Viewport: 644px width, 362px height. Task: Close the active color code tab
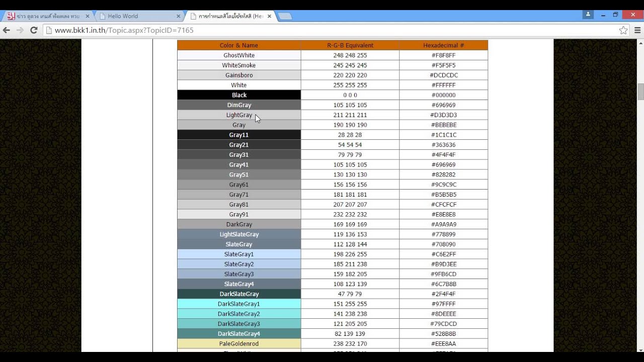pyautogui.click(x=270, y=16)
